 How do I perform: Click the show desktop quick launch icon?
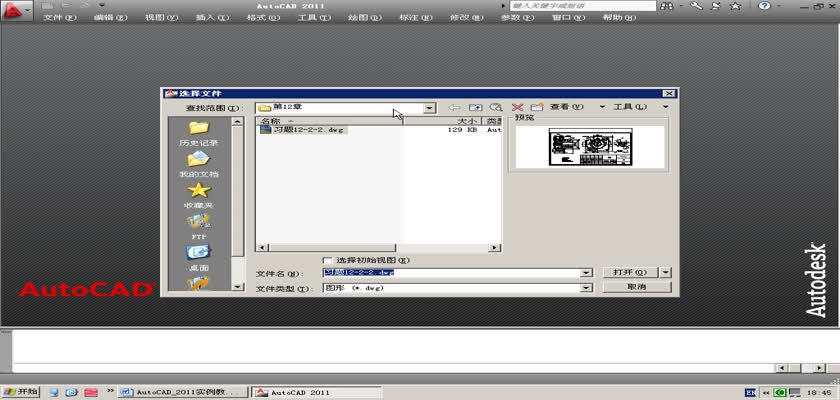(54, 393)
